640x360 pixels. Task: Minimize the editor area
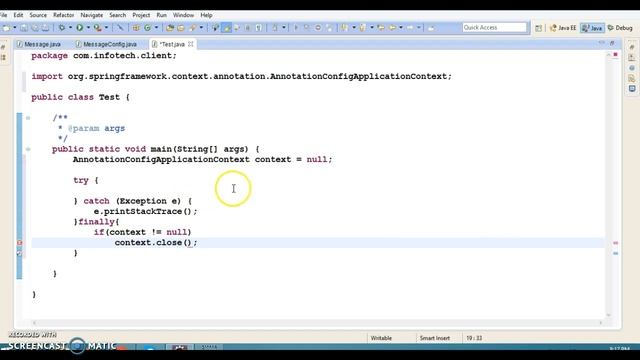coord(602,43)
